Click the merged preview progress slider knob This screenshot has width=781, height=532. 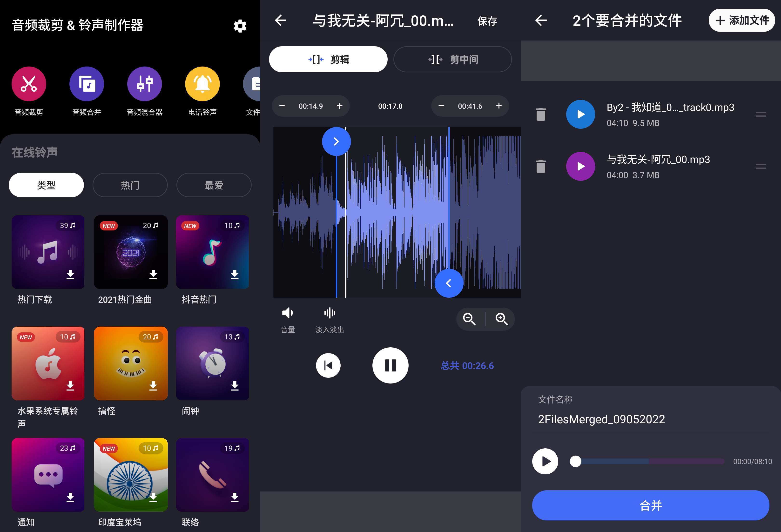pos(575,461)
